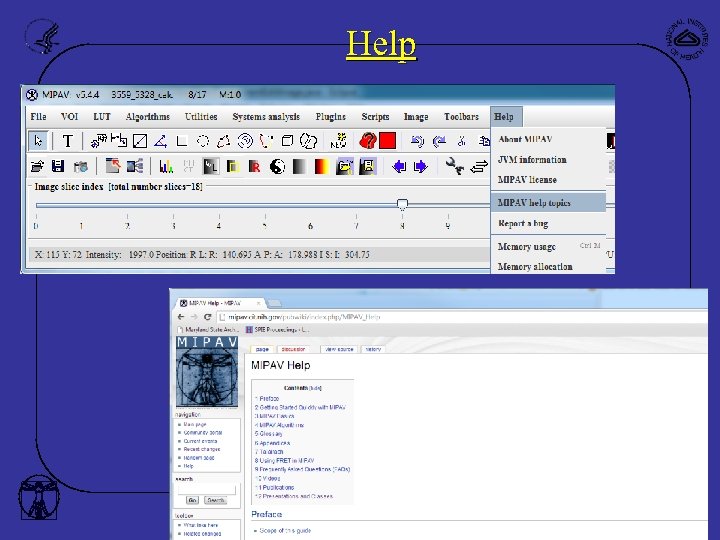Select the MIPAV Help browser tab
This screenshot has height=540, width=720.
tap(219, 303)
